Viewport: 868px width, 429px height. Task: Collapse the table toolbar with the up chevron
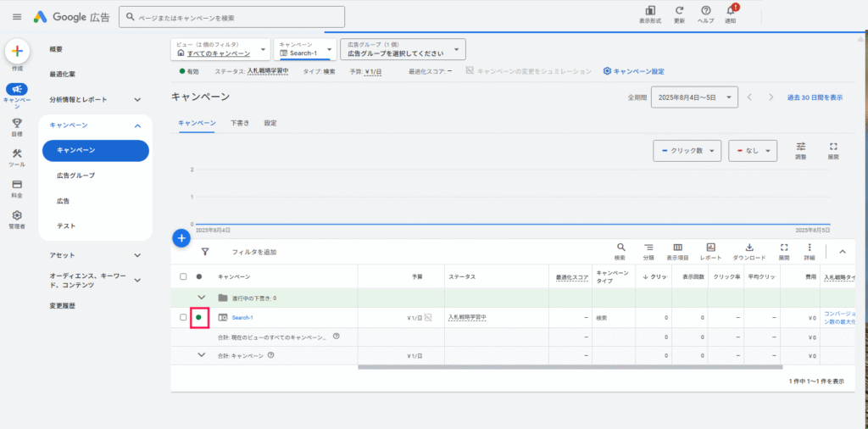tap(843, 251)
